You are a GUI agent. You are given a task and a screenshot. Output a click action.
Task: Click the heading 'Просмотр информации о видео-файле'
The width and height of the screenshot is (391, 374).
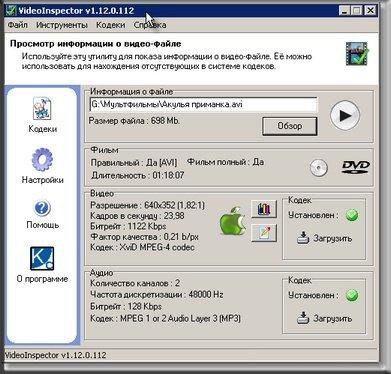(x=96, y=44)
